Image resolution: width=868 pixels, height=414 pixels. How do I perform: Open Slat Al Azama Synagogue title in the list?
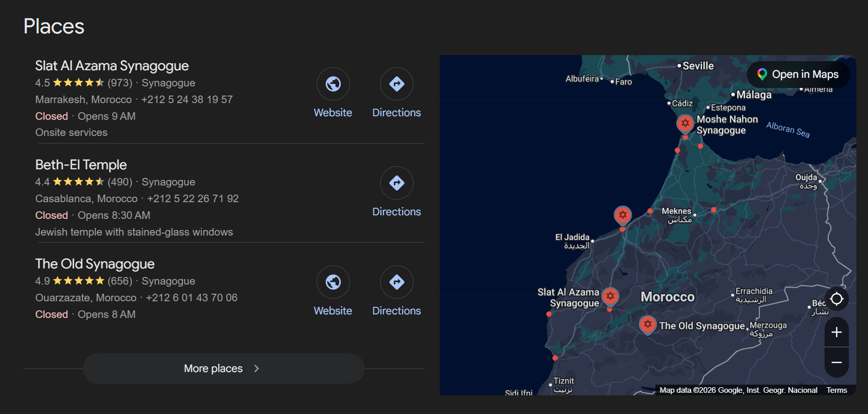112,66
